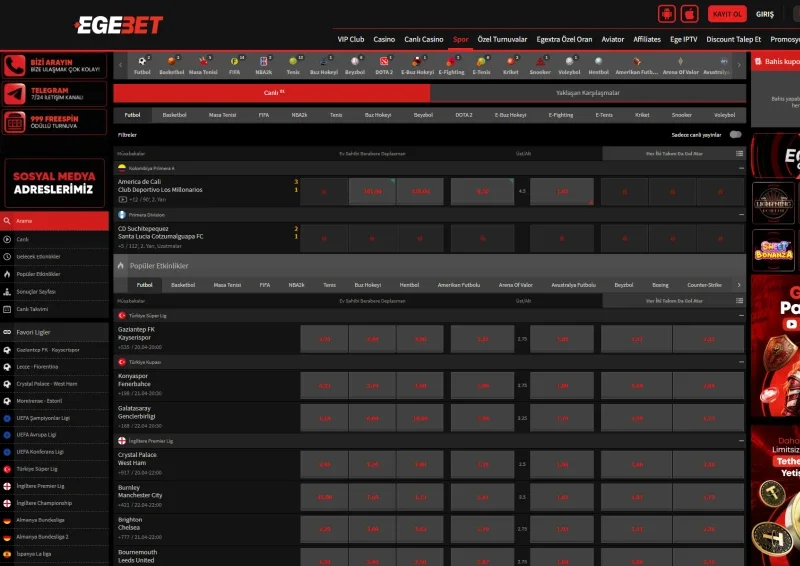The image size is (800, 566).
Task: Collapse the Primera Division league section
Action: point(741,215)
